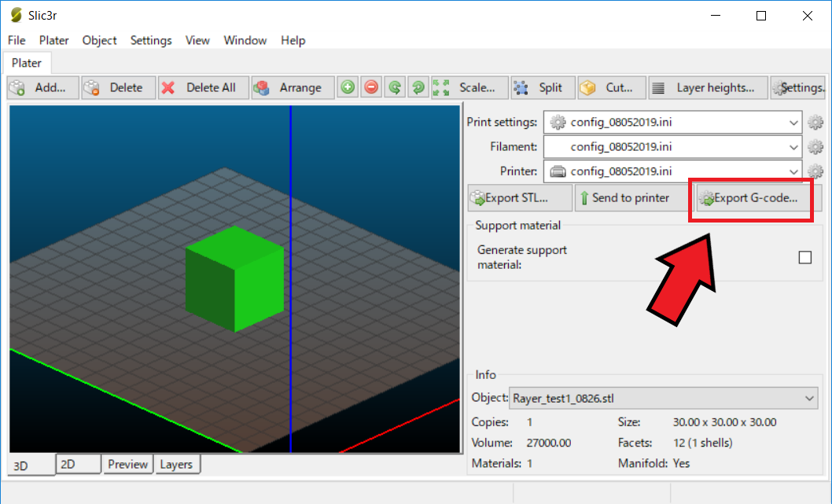This screenshot has width=832, height=504.
Task: Click the Volume value 27000.00
Action: pyautogui.click(x=549, y=443)
